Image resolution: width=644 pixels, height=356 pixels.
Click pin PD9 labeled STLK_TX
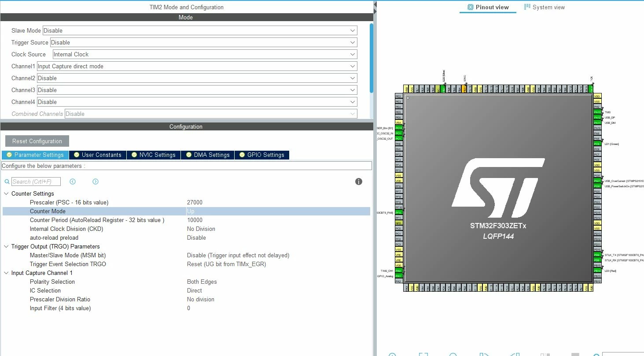[597, 255]
